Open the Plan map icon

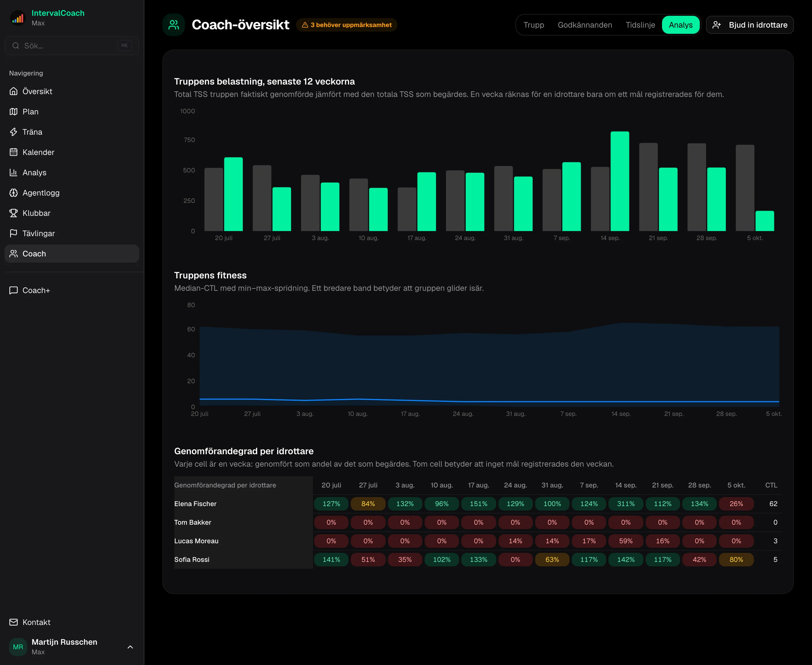[14, 112]
